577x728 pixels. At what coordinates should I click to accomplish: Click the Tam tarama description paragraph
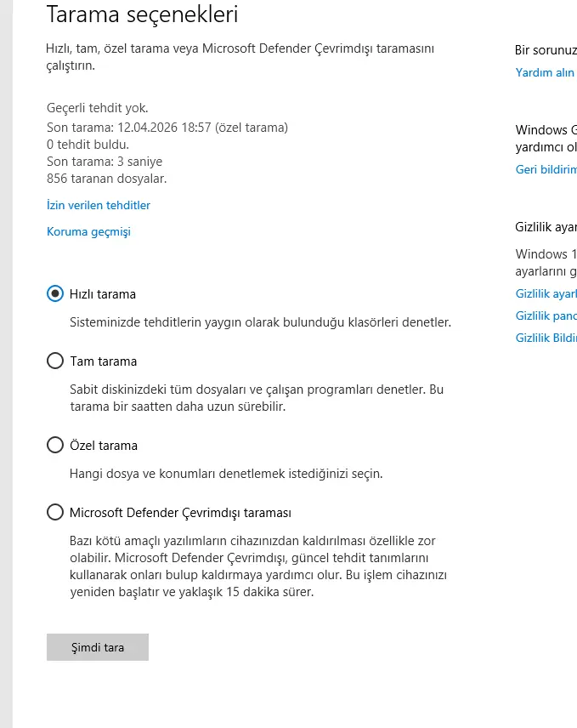pos(257,397)
